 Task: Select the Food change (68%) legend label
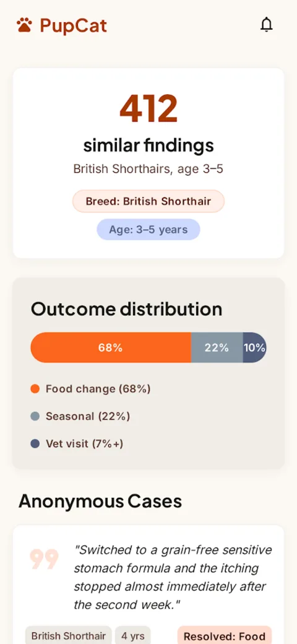98,388
